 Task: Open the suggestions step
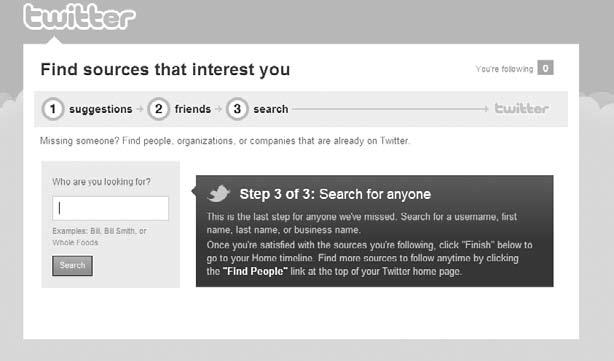[x=101, y=109]
